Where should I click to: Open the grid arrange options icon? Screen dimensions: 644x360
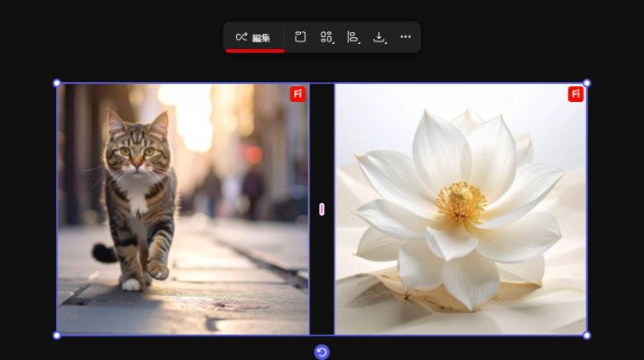327,37
